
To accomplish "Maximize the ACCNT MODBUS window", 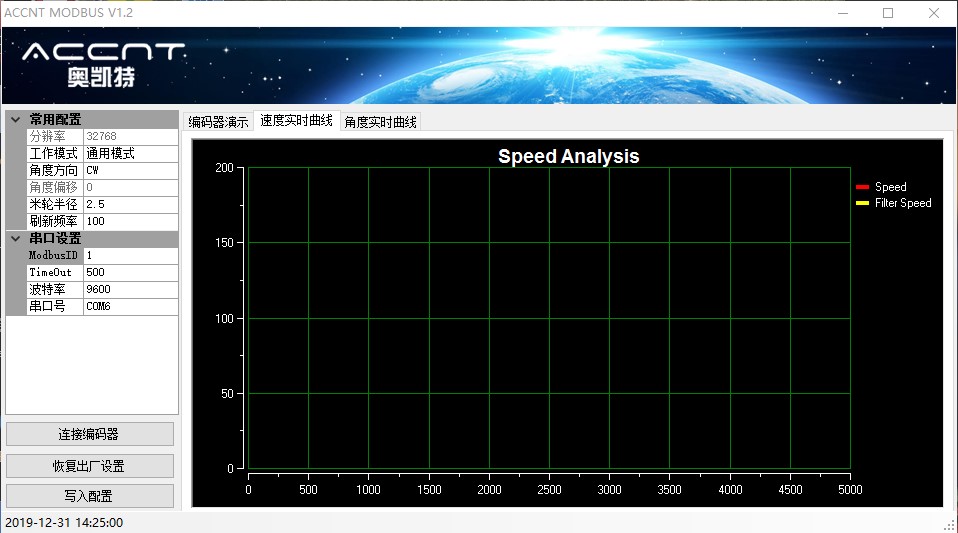I will pos(888,13).
